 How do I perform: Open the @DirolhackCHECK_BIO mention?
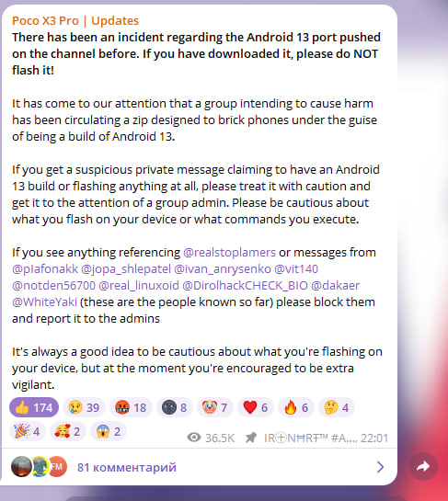click(x=245, y=285)
